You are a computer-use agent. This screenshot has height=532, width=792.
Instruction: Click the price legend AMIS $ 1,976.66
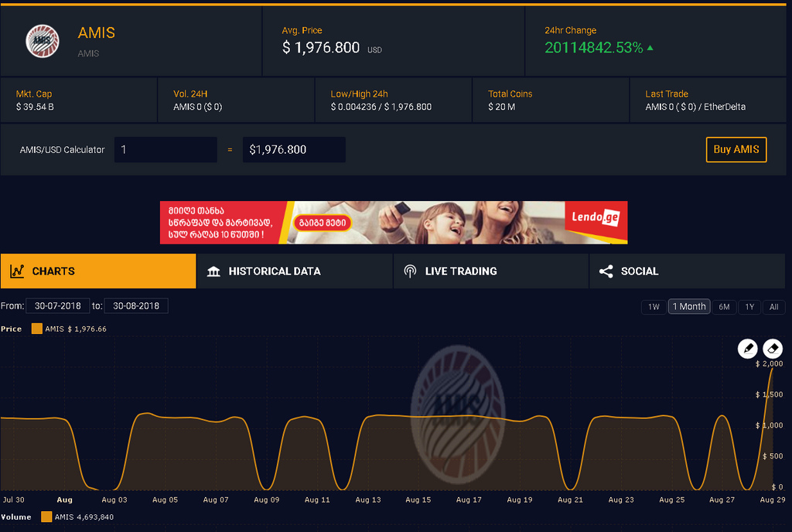tap(76, 329)
